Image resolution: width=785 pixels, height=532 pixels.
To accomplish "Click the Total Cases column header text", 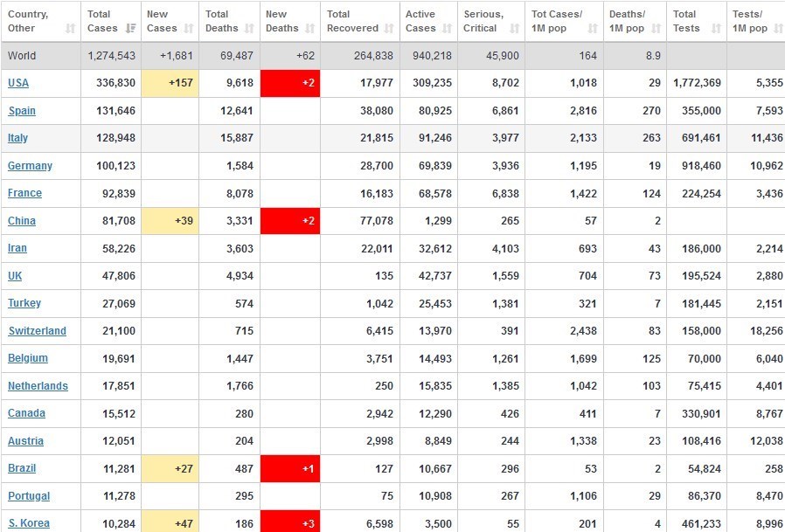I will point(102,21).
